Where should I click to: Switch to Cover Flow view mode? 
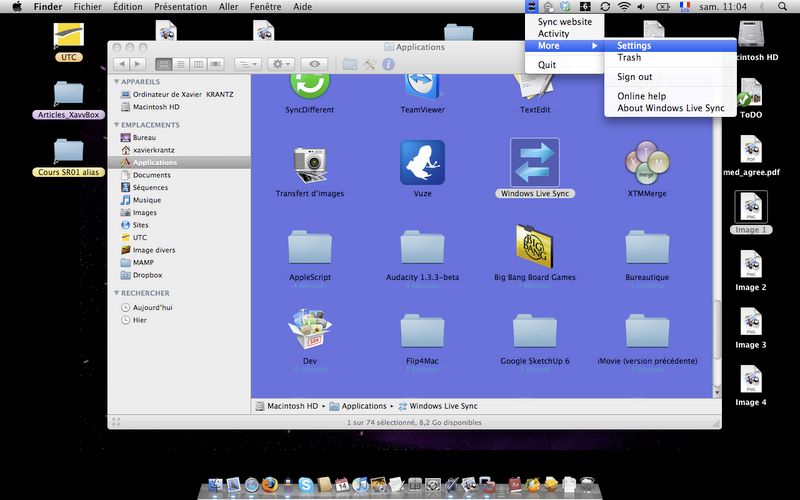(x=216, y=64)
